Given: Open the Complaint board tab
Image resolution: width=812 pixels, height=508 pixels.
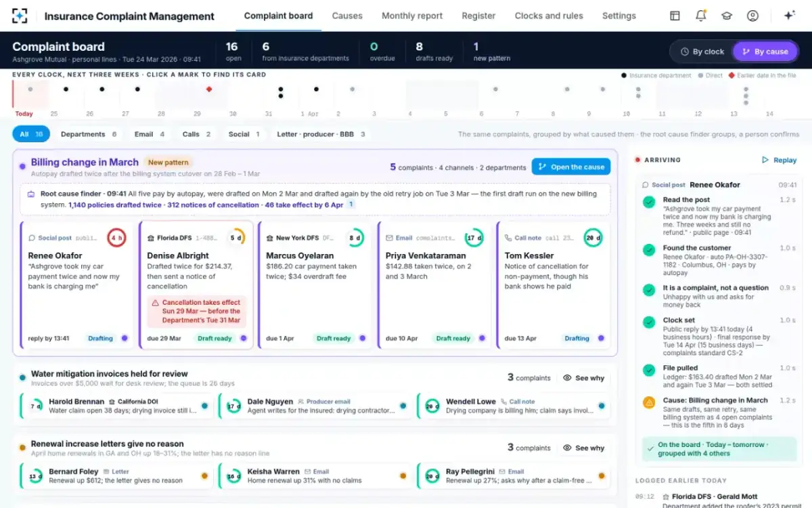Looking at the screenshot, I should [278, 16].
